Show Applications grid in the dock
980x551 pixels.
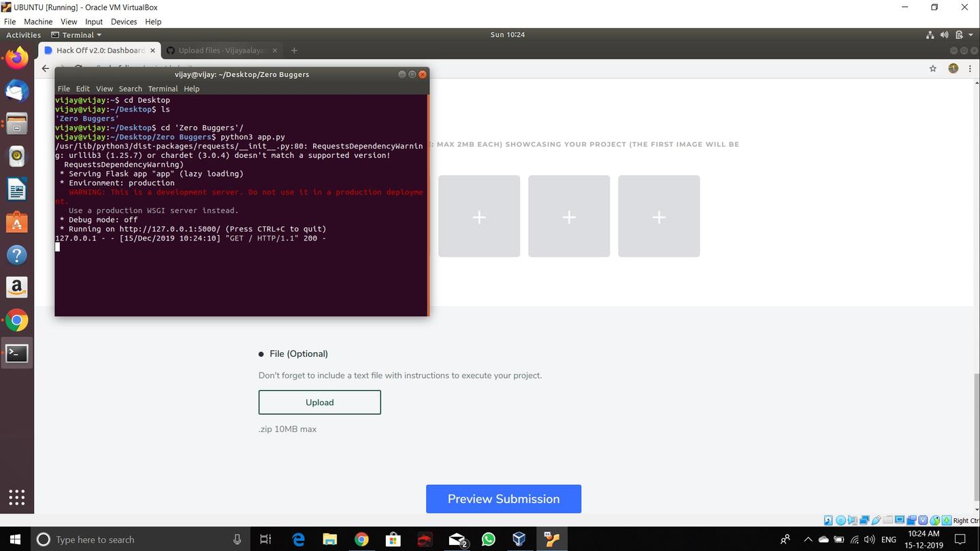coord(17,498)
